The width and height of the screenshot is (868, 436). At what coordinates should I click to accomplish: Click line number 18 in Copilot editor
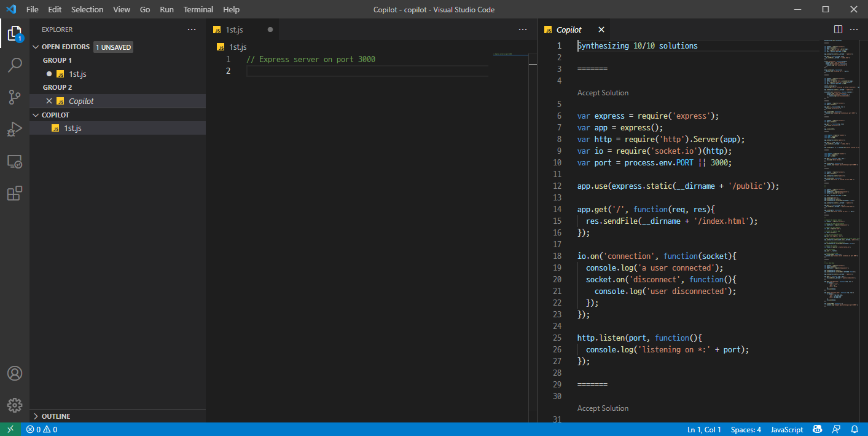pos(557,256)
